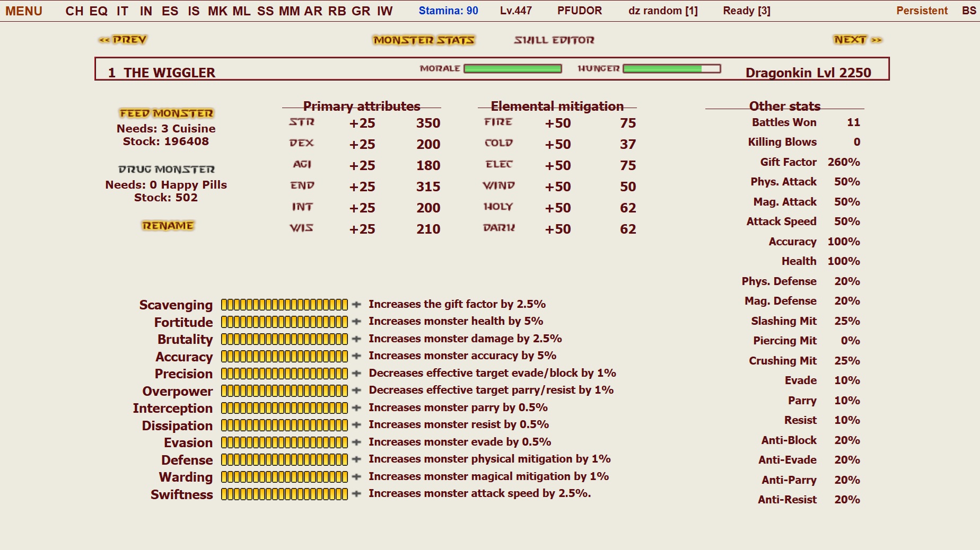Viewport: 980px width, 550px height.
Task: Click the Feed Monster button
Action: [166, 113]
